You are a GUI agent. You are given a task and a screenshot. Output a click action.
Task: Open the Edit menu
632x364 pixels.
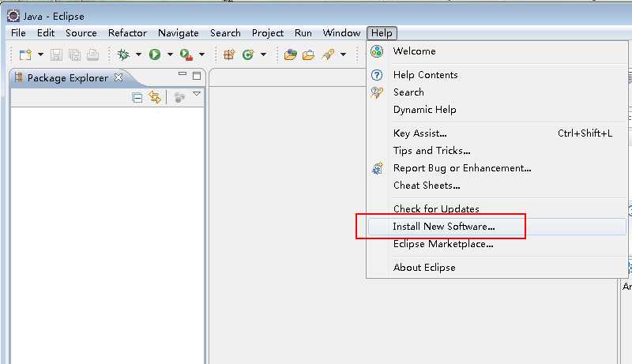[46, 33]
